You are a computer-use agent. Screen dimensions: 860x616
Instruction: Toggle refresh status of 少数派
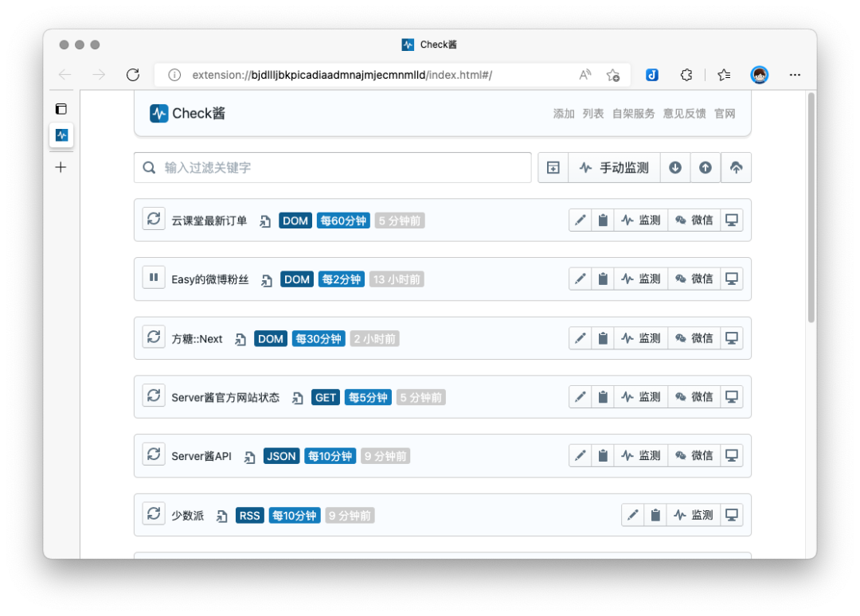pos(154,513)
